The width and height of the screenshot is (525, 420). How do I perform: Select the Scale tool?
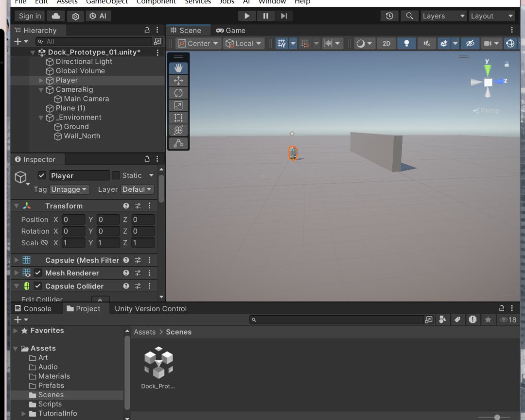[x=178, y=106]
